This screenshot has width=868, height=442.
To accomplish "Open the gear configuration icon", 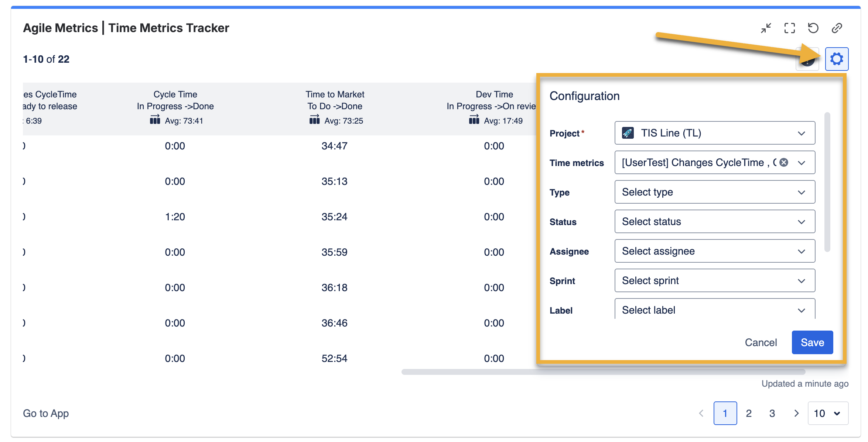I will pos(837,59).
